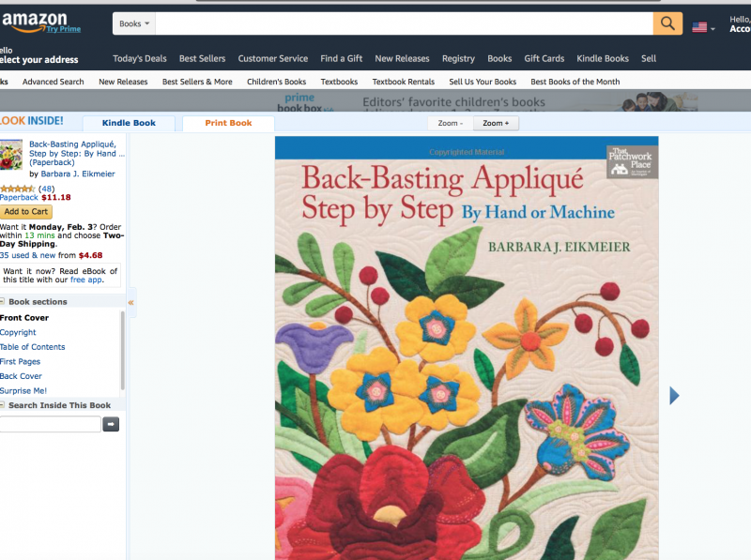The width and height of the screenshot is (751, 560).
Task: Collapse the sidebar using double-chevron icon
Action: pos(131,302)
